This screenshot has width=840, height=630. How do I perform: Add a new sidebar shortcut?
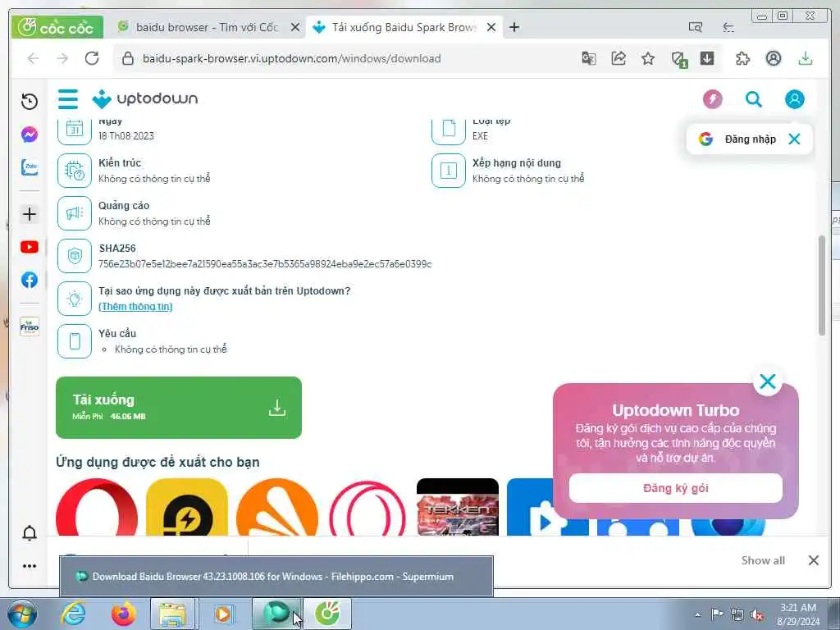[30, 214]
